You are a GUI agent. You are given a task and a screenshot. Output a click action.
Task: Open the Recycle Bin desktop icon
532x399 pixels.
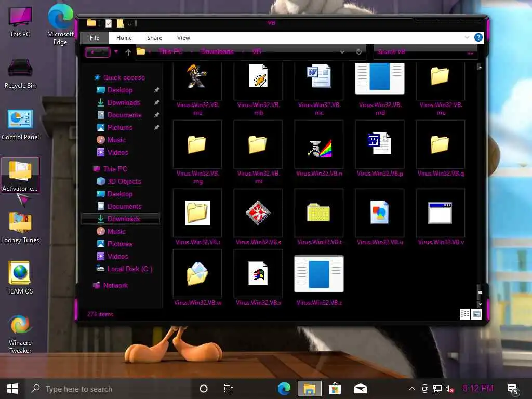(x=20, y=73)
